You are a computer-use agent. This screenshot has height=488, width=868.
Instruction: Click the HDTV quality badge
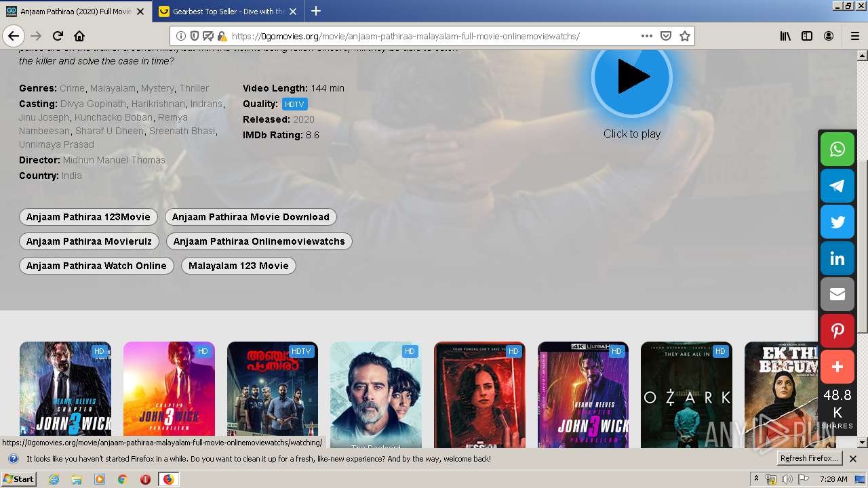tap(295, 104)
